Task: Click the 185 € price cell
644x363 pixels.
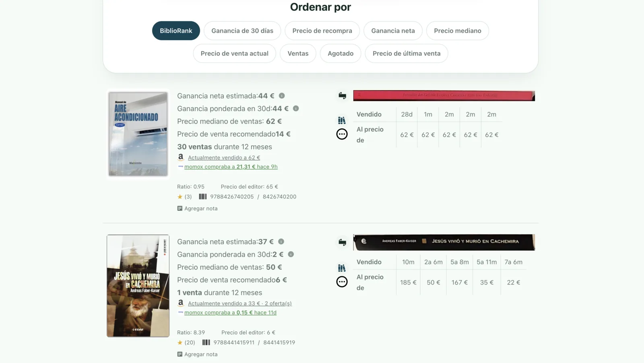Action: (x=408, y=283)
